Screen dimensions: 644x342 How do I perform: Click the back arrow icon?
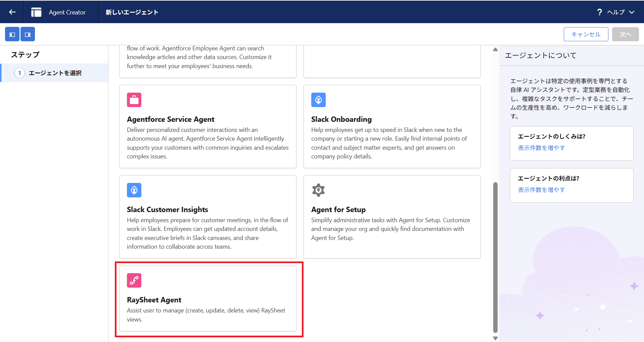[12, 12]
